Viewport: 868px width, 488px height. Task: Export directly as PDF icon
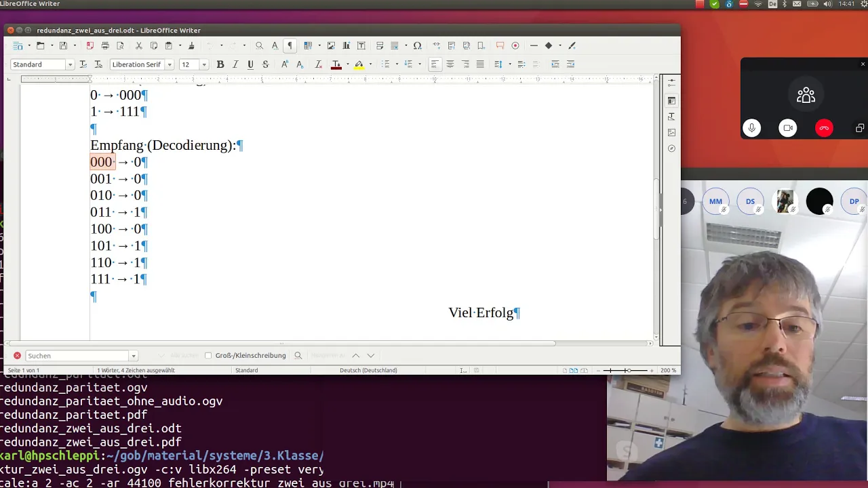[90, 45]
